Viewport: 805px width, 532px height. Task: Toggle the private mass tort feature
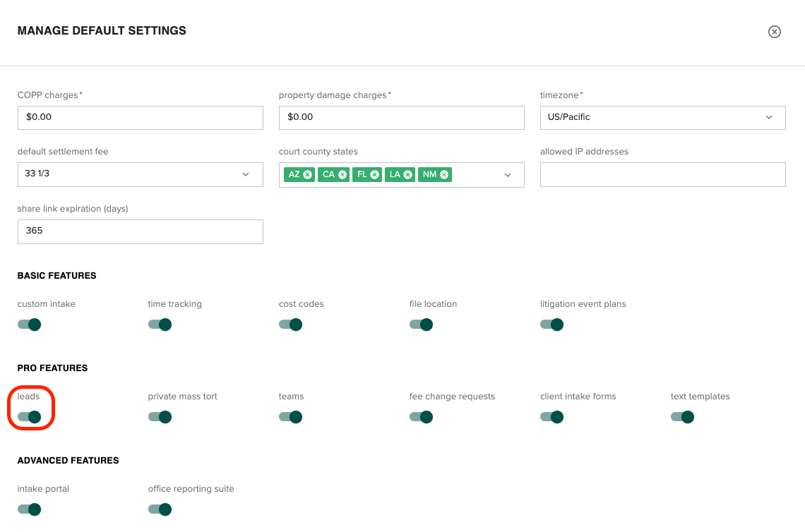point(160,417)
